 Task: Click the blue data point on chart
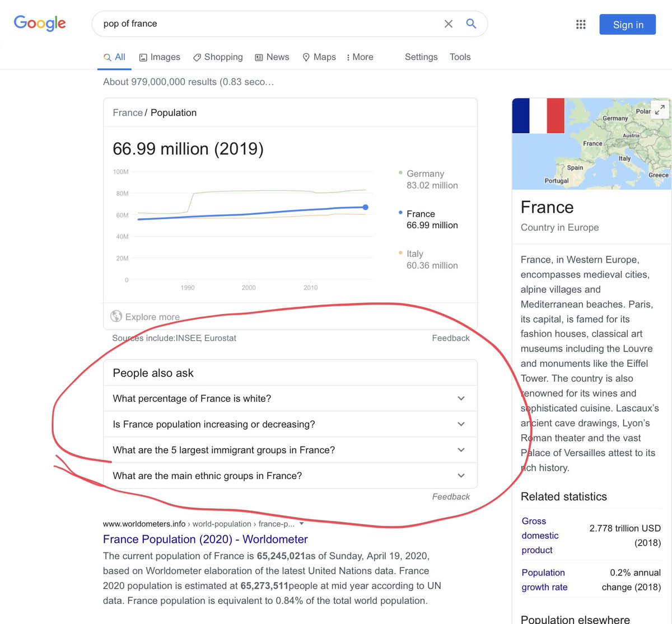(x=366, y=207)
